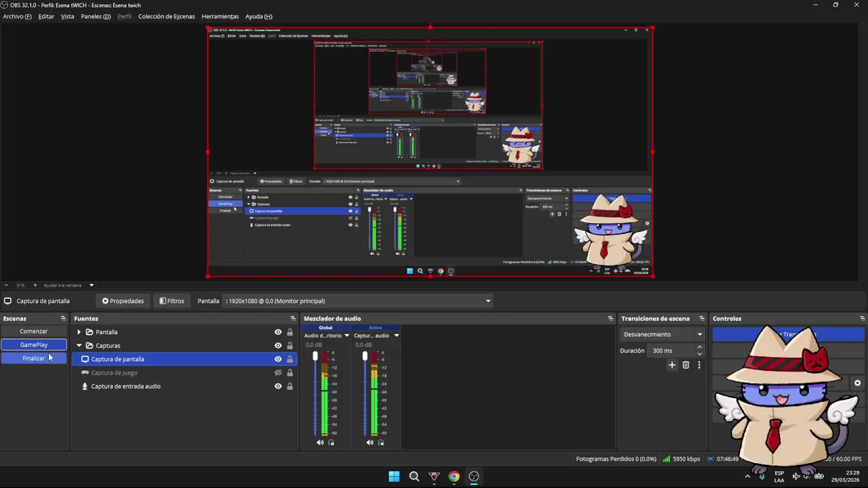
Task: Click the OBS icon in the taskbar
Action: [474, 476]
